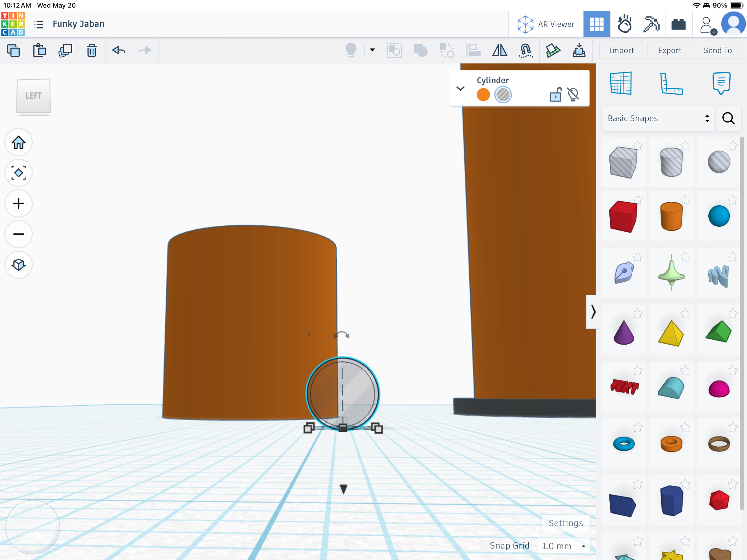Toggle hide selected shape icon
747x560 pixels.
pos(573,95)
